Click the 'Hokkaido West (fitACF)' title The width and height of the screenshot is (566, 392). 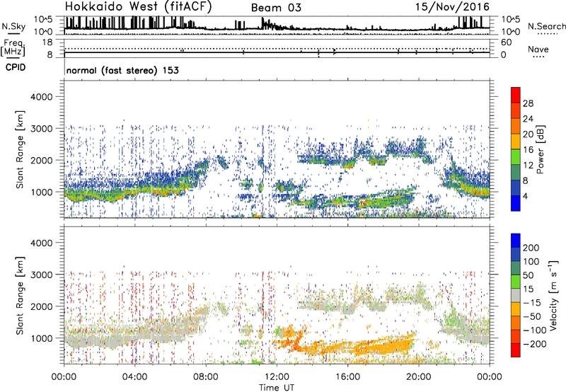pos(139,6)
